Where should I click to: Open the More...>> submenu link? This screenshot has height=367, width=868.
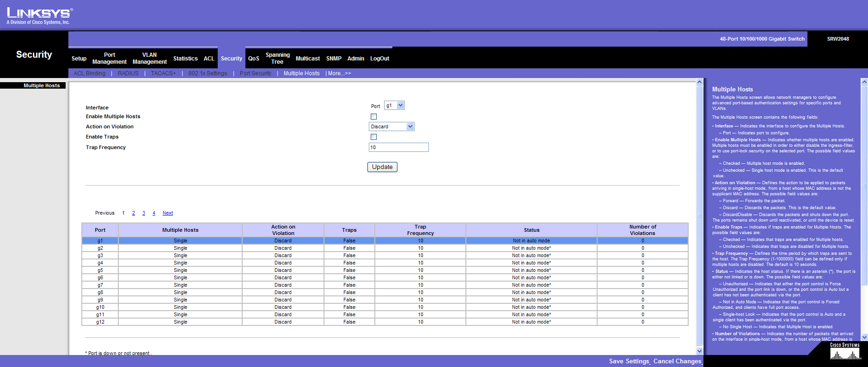coord(339,73)
